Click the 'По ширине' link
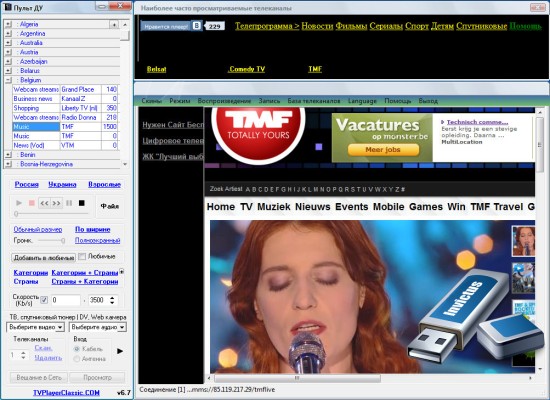 pos(93,229)
